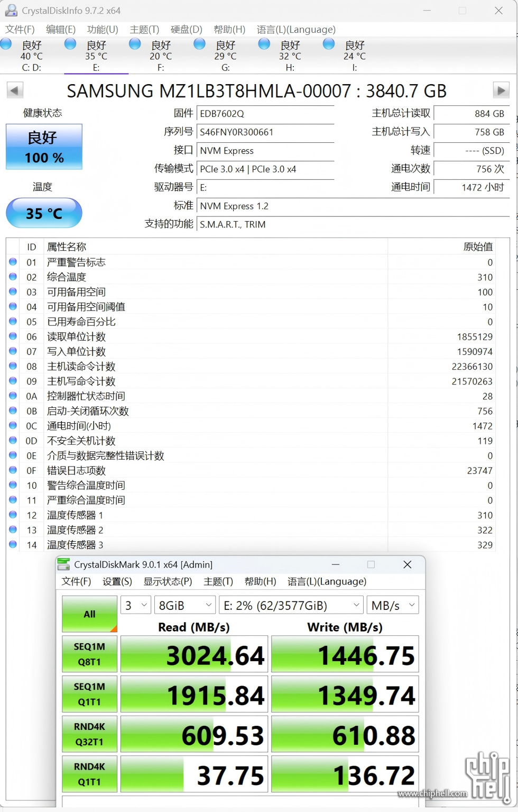
Task: Expand the E: drive selection dropdown
Action: point(291,605)
